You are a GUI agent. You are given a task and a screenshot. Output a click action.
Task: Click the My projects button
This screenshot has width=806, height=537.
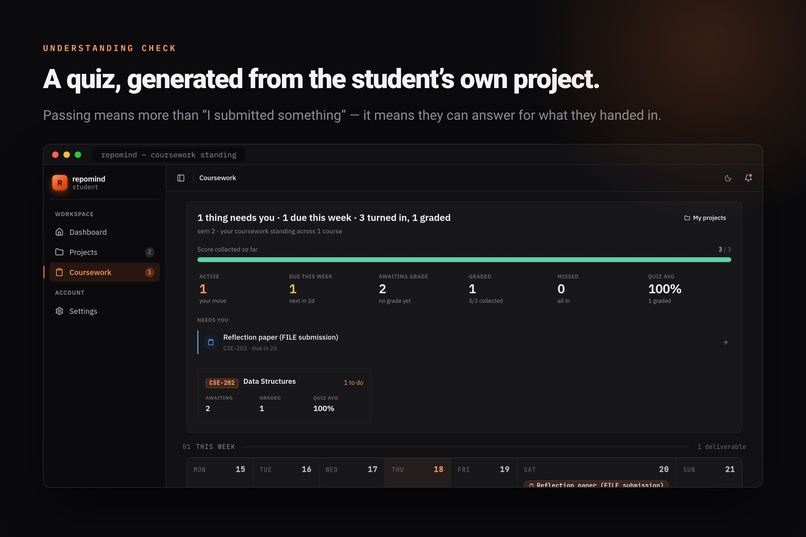[705, 218]
